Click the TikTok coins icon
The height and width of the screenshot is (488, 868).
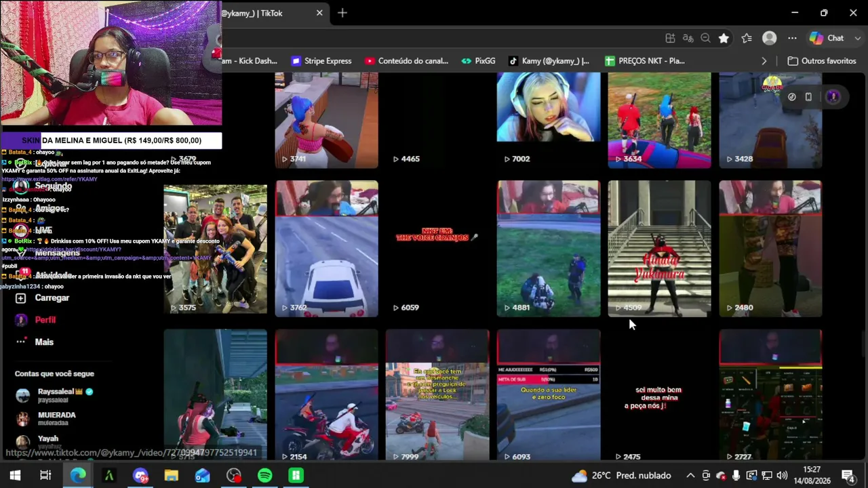(791, 97)
